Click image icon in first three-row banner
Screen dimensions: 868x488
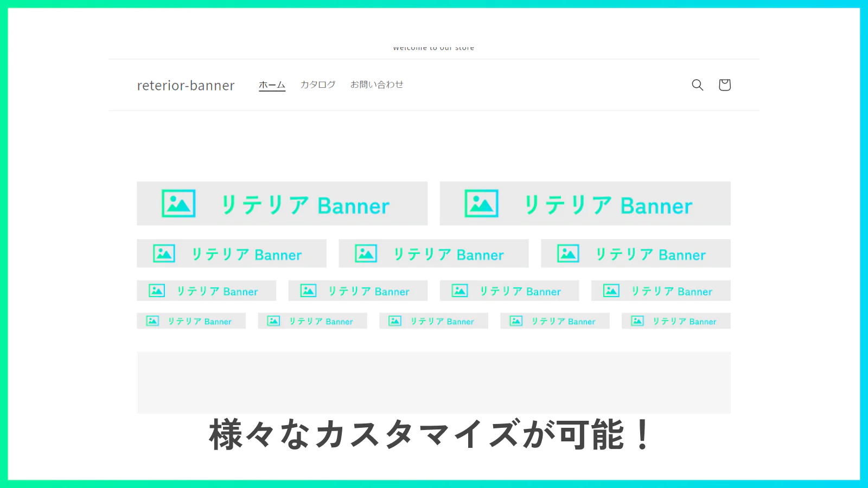point(164,254)
